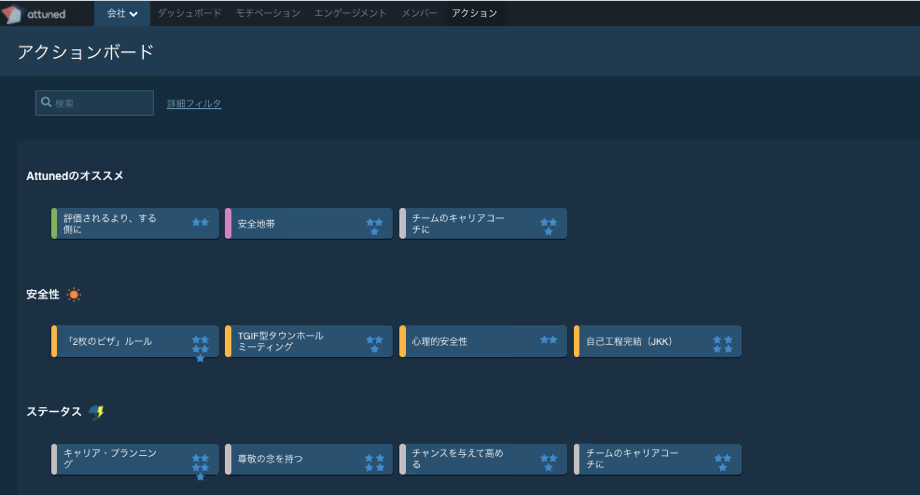Viewport: 920px width, 495px height.
Task: Click orange color bar on 心理的安全性 card
Action: 402,341
